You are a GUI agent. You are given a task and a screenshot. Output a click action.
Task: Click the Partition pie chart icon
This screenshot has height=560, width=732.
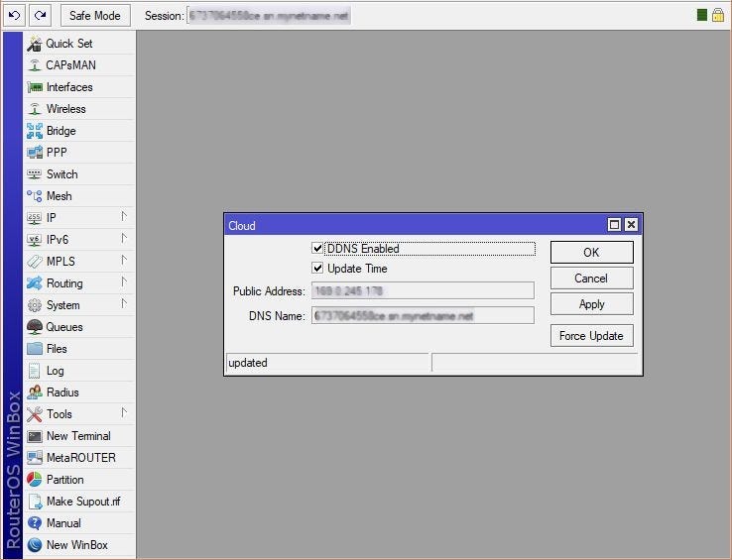[x=35, y=480]
